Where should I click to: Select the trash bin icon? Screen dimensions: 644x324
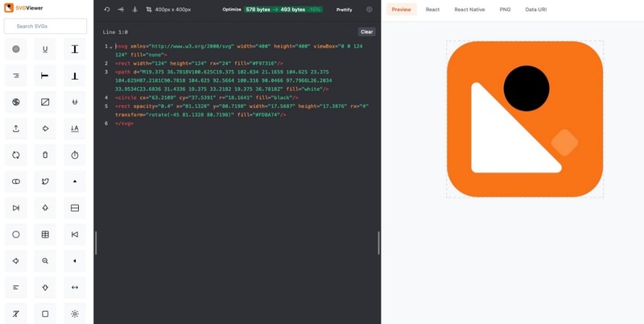coord(45,155)
